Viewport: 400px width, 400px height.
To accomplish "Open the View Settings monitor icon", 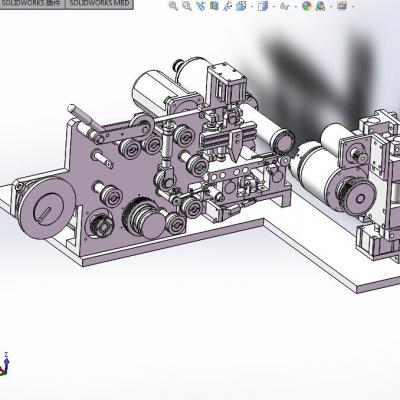I will pos(342,6).
